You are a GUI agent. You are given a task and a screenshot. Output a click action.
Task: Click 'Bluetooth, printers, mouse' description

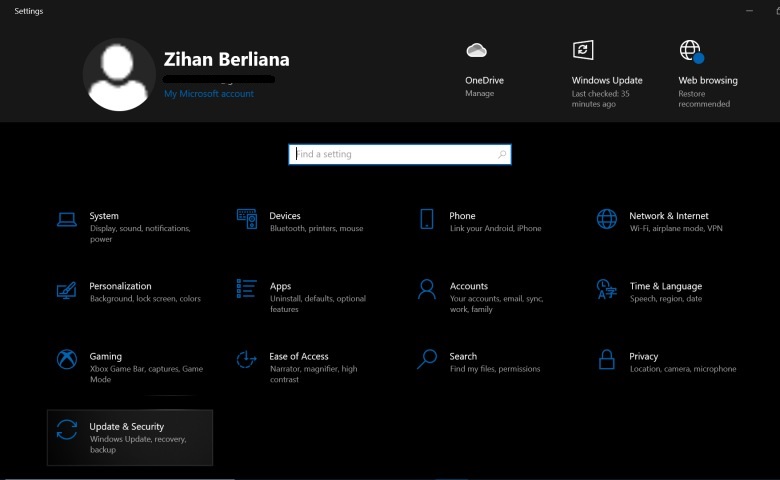(x=316, y=228)
